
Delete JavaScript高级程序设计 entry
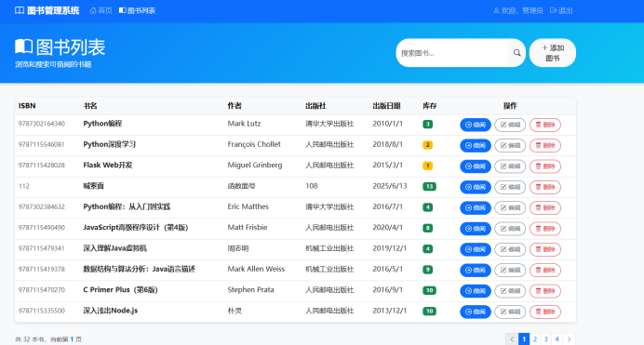(545, 229)
